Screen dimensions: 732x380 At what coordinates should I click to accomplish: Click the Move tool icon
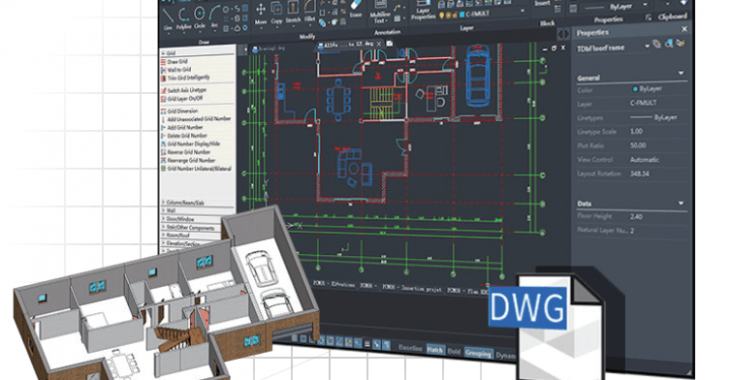(x=260, y=14)
